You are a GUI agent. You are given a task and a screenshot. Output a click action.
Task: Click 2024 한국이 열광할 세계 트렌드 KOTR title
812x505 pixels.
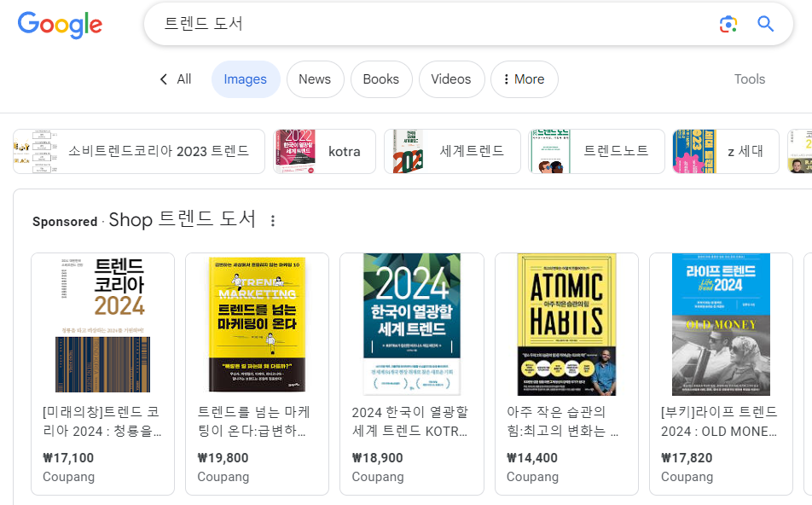410,421
